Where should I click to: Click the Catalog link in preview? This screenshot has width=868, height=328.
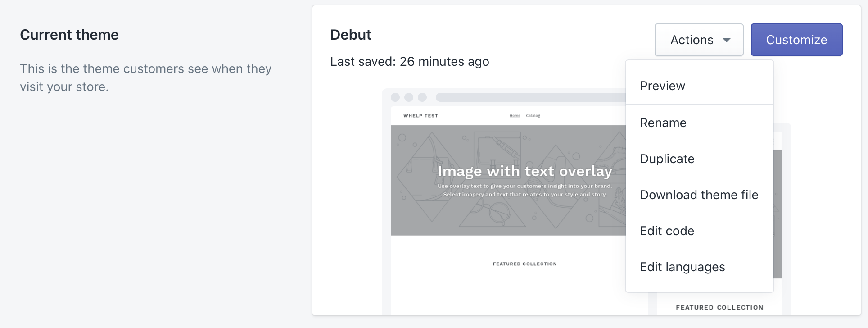533,116
